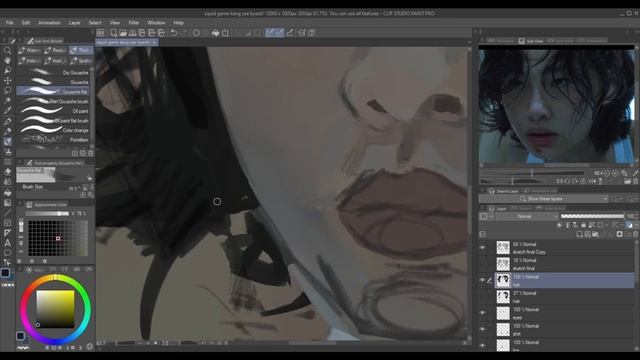Click the sketch final Copy layer thumbnail
This screenshot has height=360, width=640.
(503, 248)
